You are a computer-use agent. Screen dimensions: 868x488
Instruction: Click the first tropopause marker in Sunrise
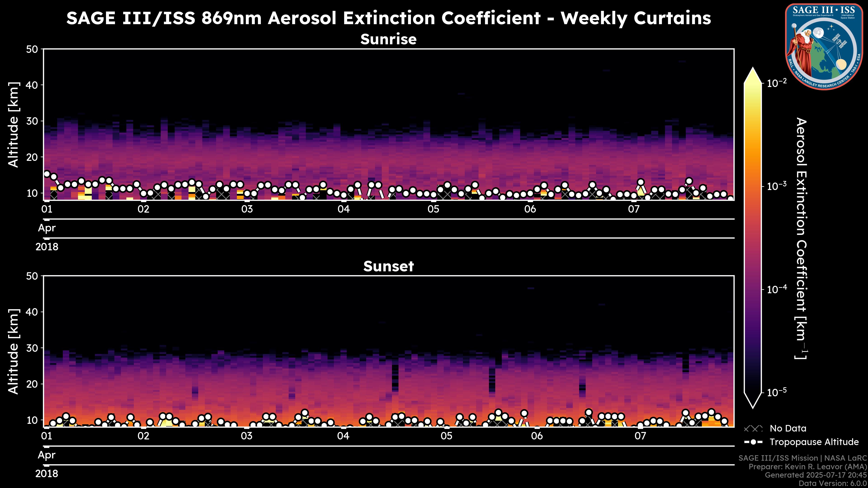47,174
